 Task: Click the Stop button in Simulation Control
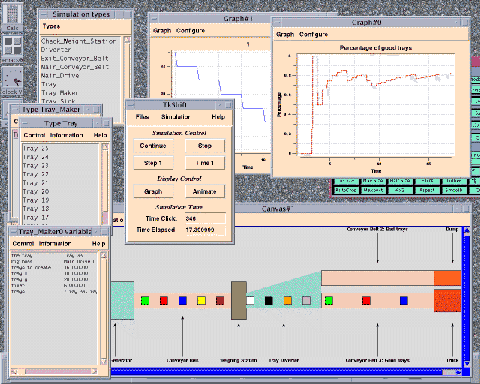point(205,146)
